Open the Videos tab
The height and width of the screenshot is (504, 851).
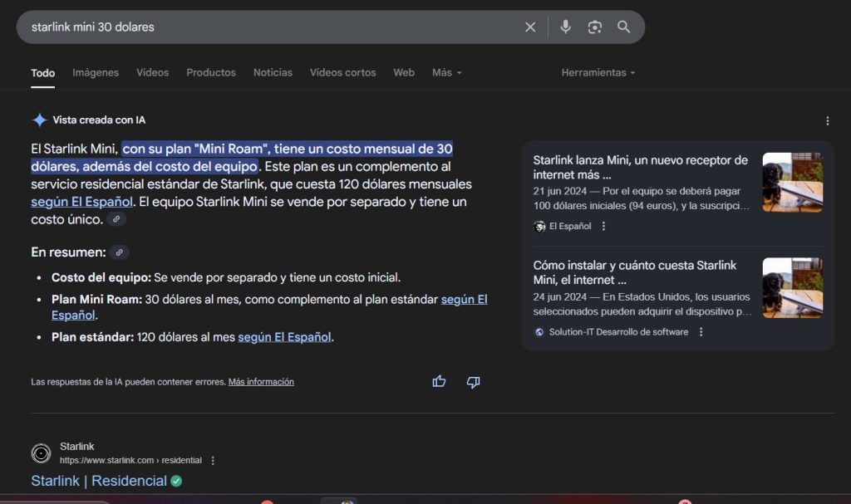[153, 73]
